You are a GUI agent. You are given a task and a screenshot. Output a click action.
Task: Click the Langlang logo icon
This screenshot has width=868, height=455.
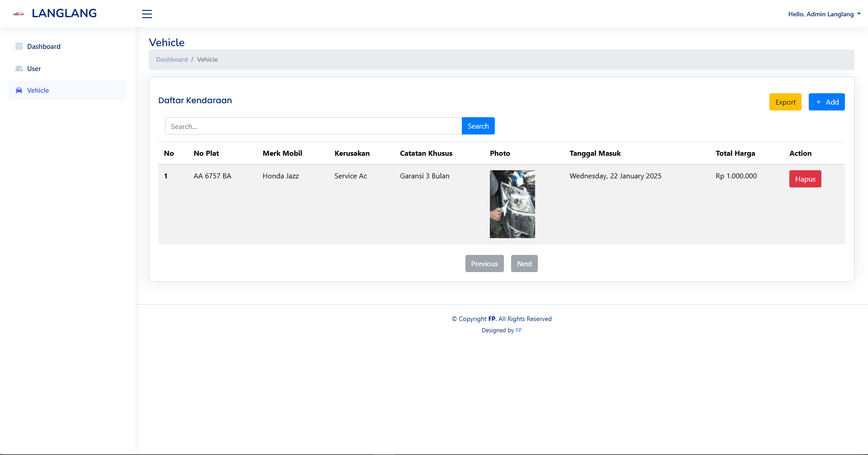click(x=19, y=14)
